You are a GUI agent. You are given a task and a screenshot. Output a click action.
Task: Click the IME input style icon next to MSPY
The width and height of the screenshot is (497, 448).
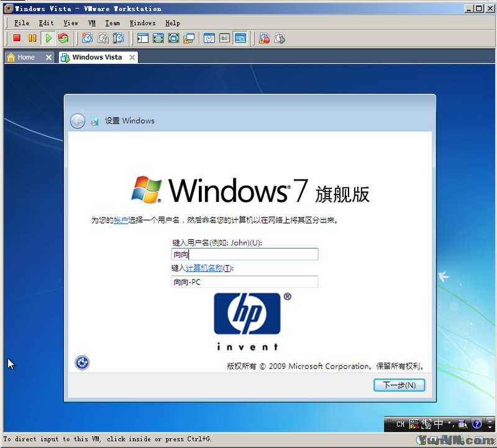point(426,424)
